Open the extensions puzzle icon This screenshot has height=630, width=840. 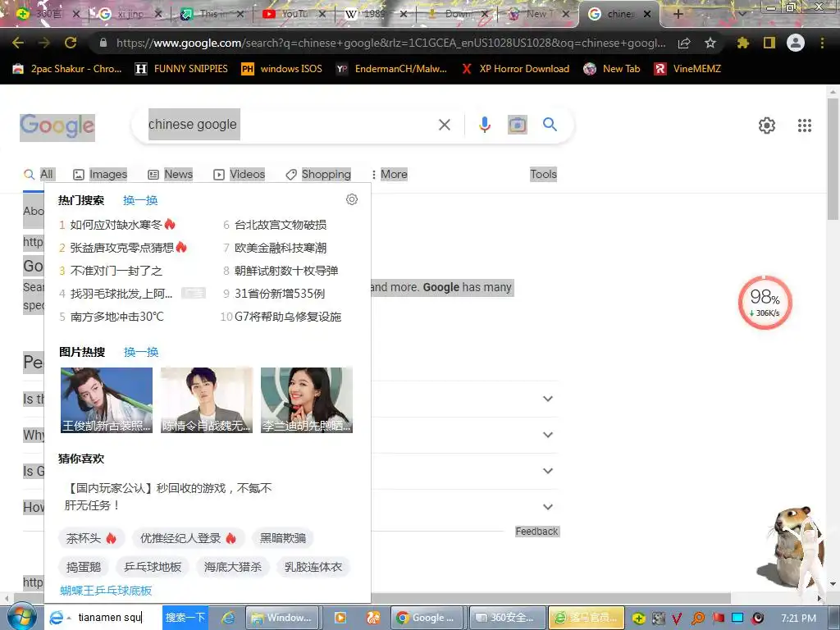coord(742,43)
